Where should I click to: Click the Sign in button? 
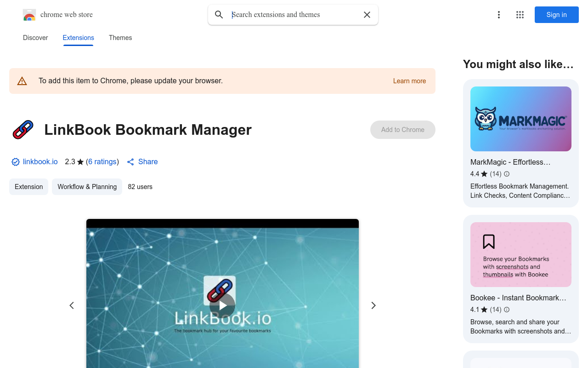click(557, 15)
